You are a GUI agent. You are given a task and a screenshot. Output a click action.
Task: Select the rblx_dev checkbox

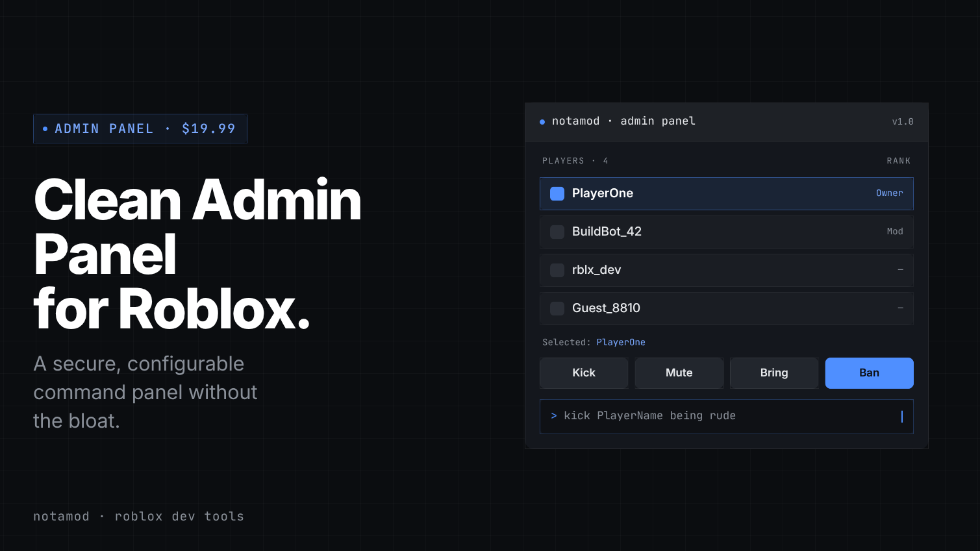point(557,270)
